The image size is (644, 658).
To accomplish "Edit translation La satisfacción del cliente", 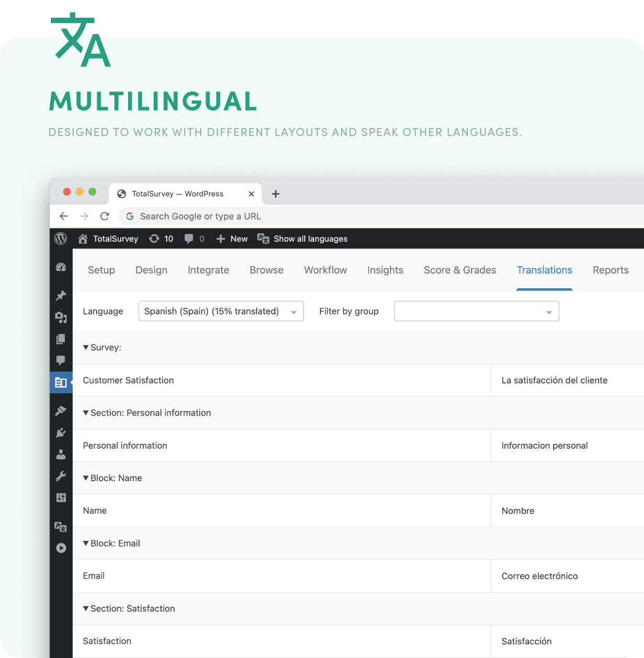I will pos(568,380).
